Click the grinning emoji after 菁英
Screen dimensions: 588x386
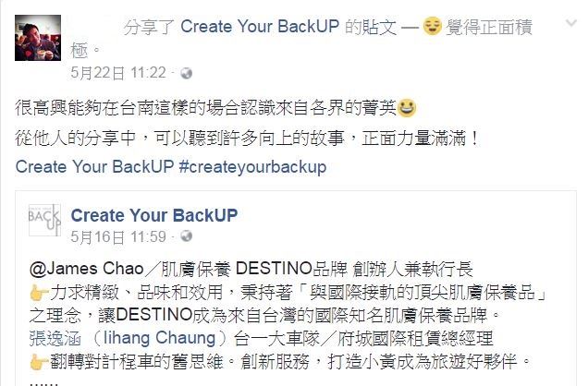(x=407, y=108)
